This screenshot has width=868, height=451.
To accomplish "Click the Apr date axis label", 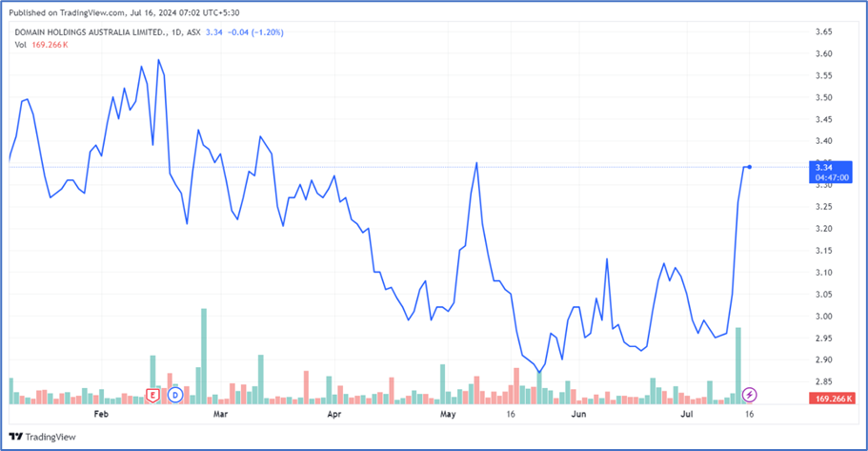I will (333, 414).
